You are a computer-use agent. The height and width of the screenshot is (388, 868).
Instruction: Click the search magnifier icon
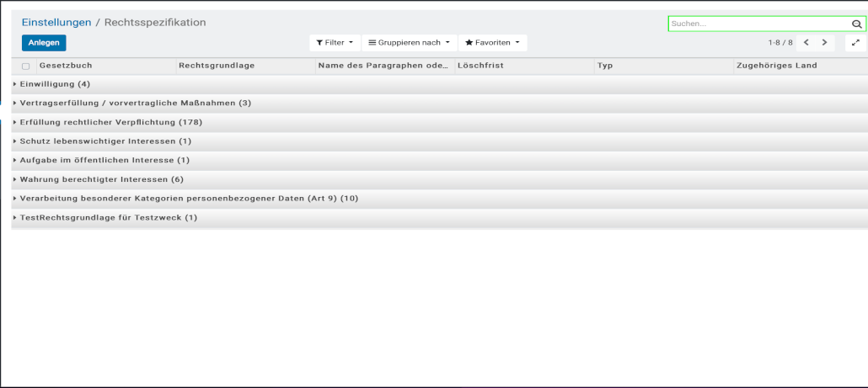click(x=856, y=24)
